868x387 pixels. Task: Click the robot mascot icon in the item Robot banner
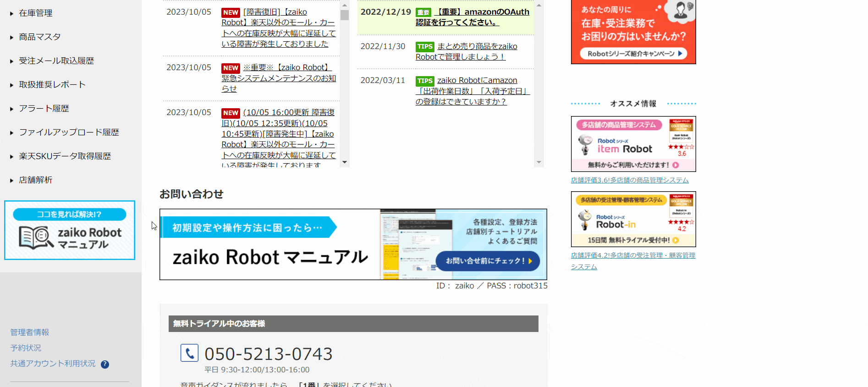point(585,145)
